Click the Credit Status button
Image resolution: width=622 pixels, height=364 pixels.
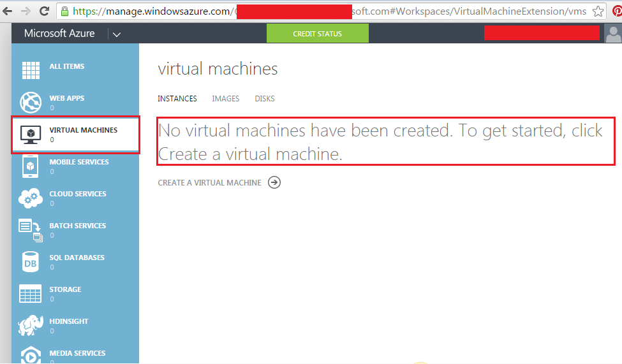[317, 33]
